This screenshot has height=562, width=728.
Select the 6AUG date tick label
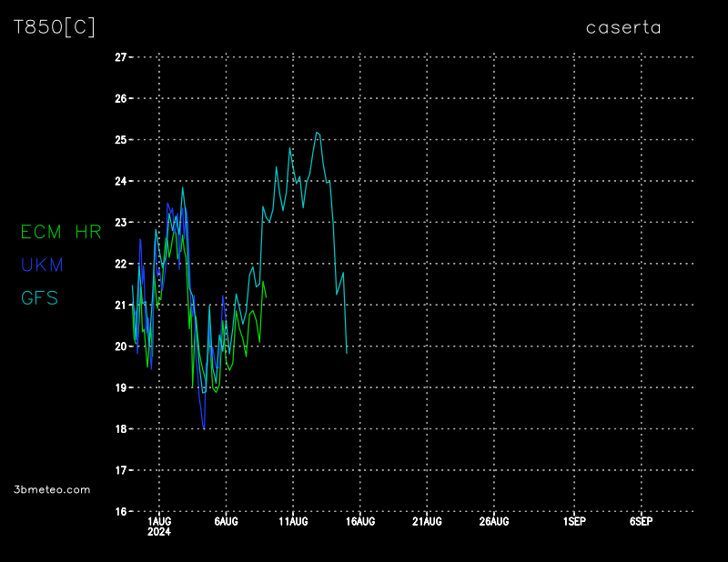tap(226, 521)
